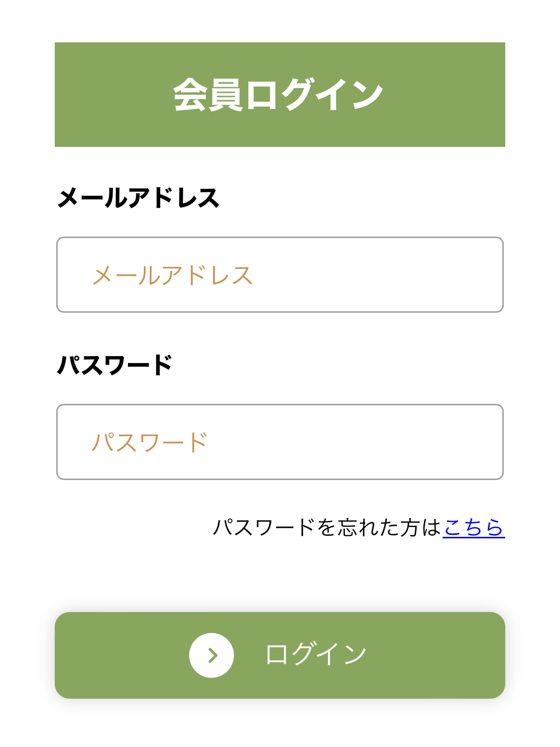Image resolution: width=560 pixels, height=747 pixels.
Task: Click the メールアドレス placeholder text
Action: pyautogui.click(x=173, y=275)
